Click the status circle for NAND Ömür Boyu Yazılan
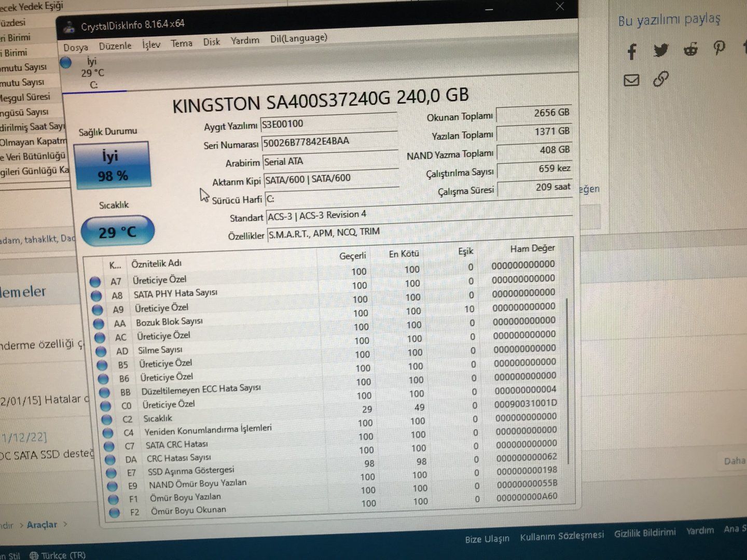The image size is (747, 560). coord(112,486)
